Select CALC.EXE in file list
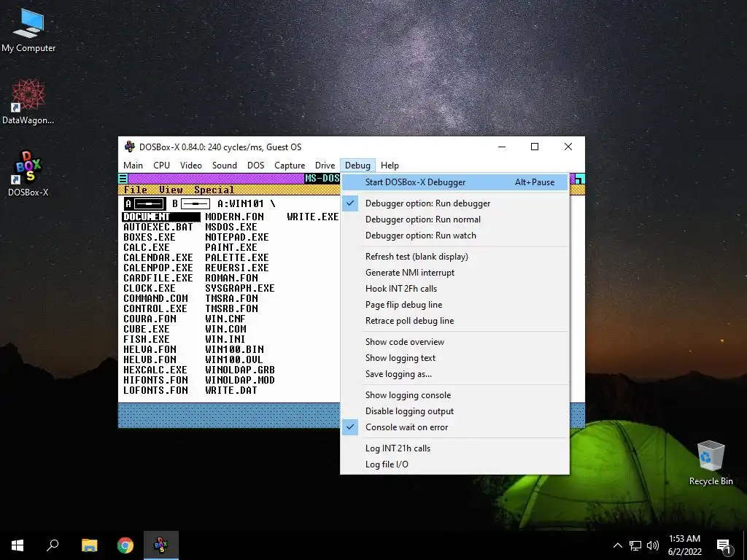The width and height of the screenshot is (747, 560). click(x=147, y=248)
